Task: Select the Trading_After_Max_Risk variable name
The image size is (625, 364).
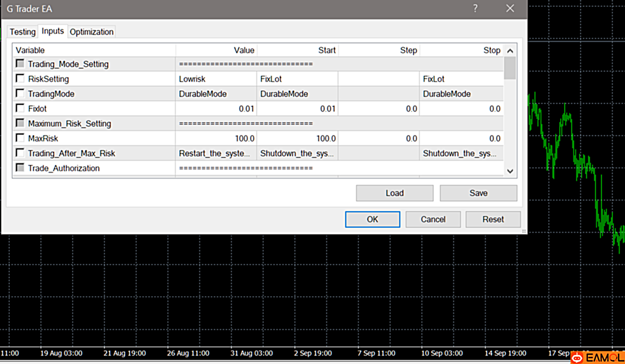Action: click(71, 153)
